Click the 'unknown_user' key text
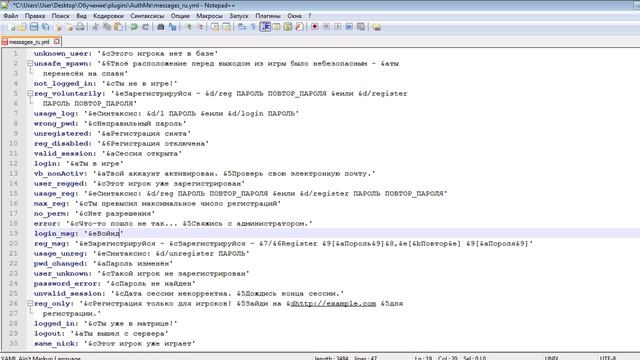 click(x=61, y=53)
